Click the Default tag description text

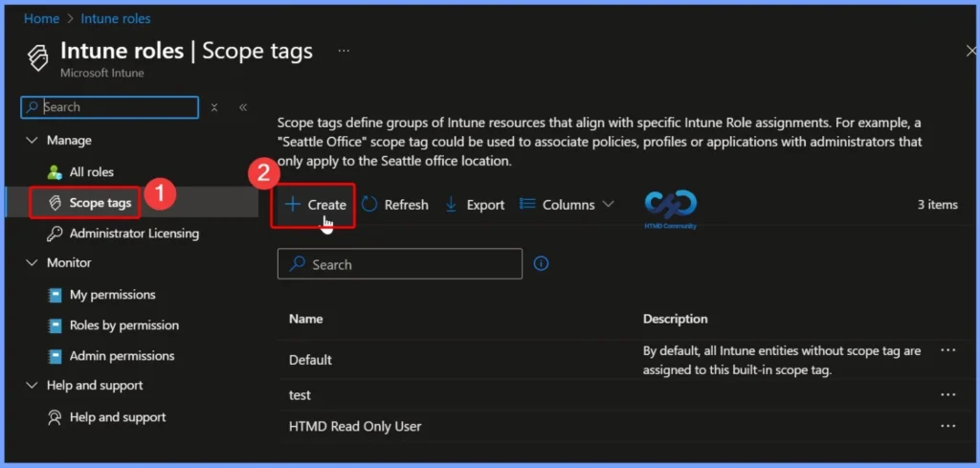[782, 361]
